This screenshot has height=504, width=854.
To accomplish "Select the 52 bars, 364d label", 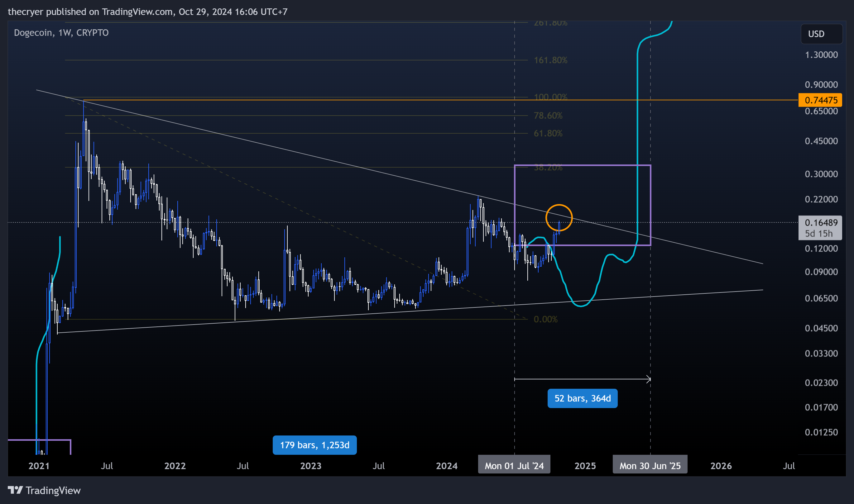I will (x=583, y=398).
